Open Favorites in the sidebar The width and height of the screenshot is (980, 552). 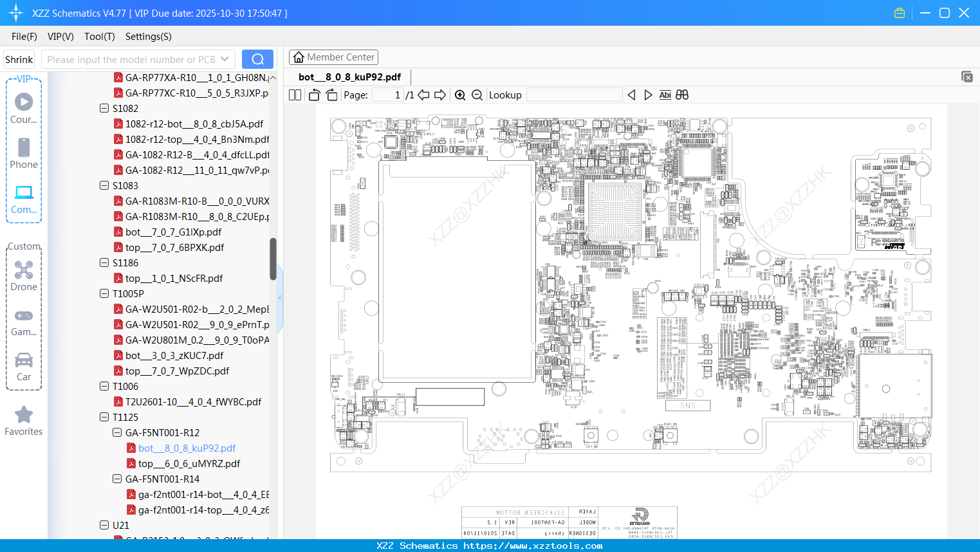(x=24, y=421)
